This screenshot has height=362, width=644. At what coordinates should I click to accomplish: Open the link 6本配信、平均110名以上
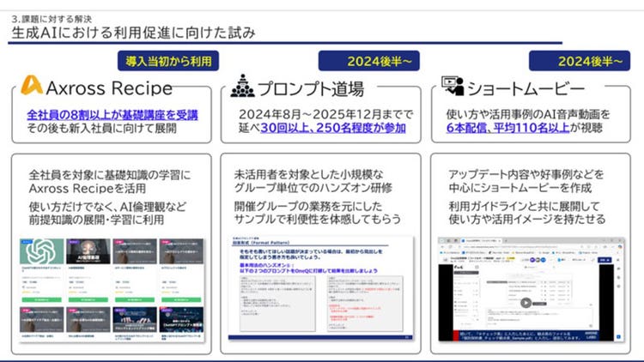click(x=508, y=128)
